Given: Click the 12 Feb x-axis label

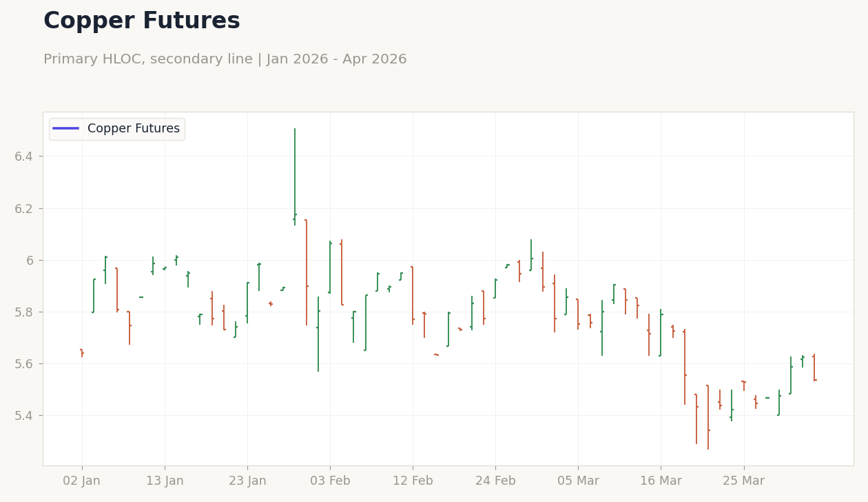Looking at the screenshot, I should (x=413, y=481).
